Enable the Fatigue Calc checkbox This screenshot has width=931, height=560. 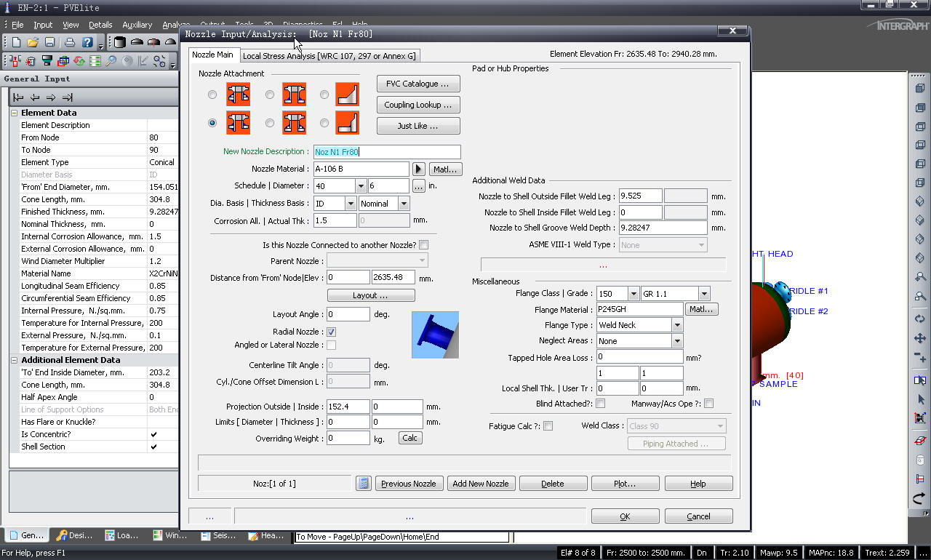click(x=548, y=426)
